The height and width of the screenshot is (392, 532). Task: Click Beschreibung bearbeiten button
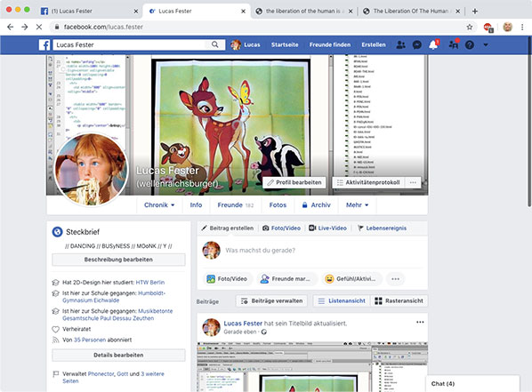[x=118, y=260]
